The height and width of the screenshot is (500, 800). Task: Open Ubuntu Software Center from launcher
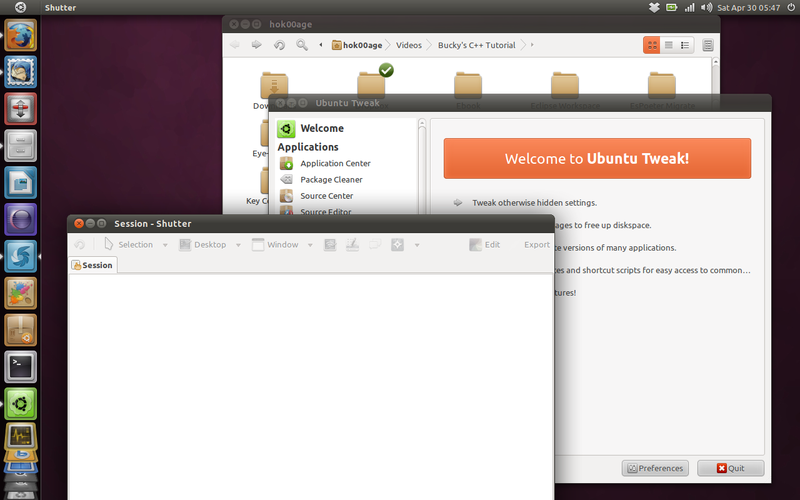point(20,330)
